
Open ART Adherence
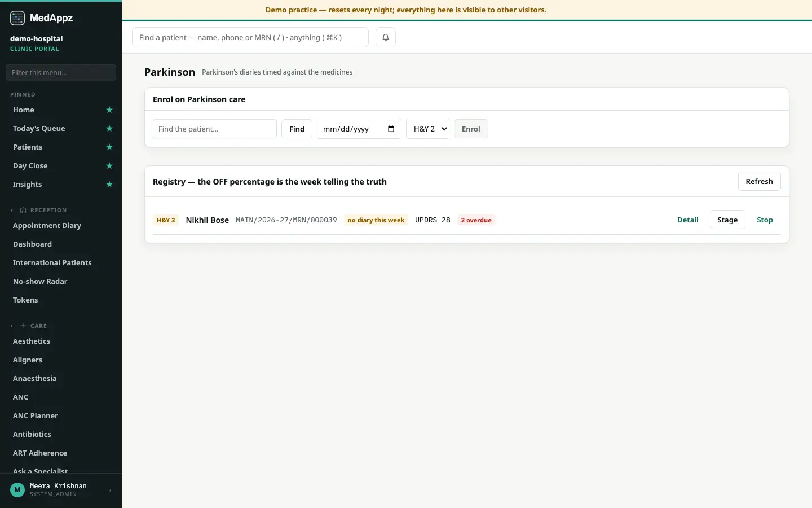40,453
